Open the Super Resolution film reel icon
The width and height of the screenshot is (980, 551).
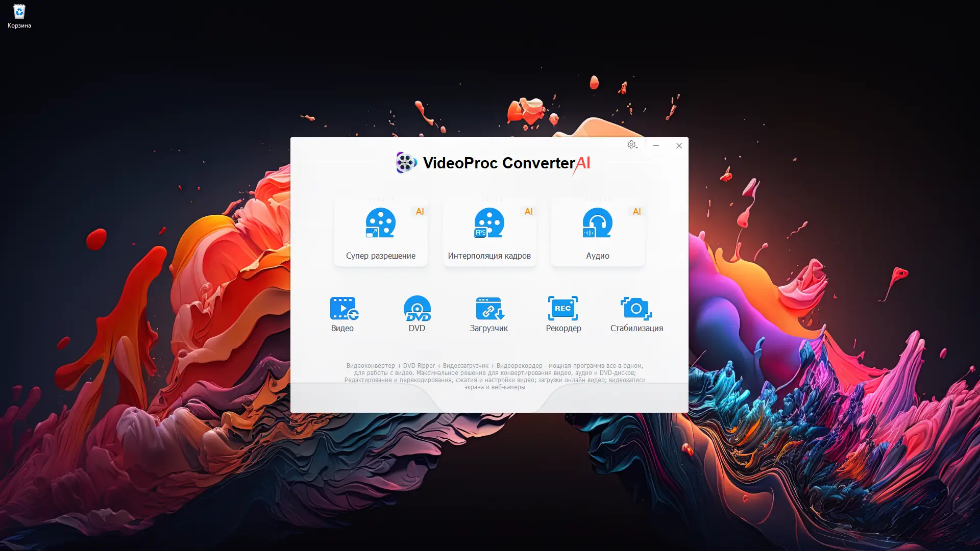coord(380,223)
